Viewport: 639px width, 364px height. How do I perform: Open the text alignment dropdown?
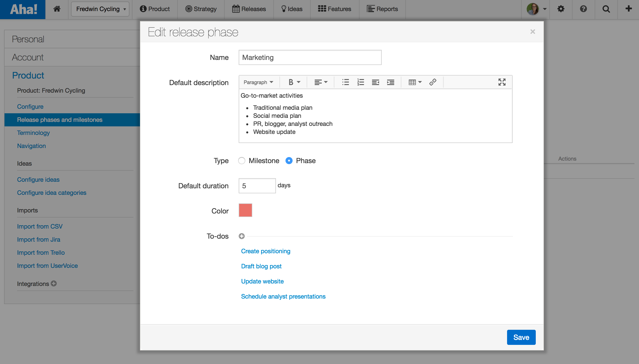pos(321,82)
